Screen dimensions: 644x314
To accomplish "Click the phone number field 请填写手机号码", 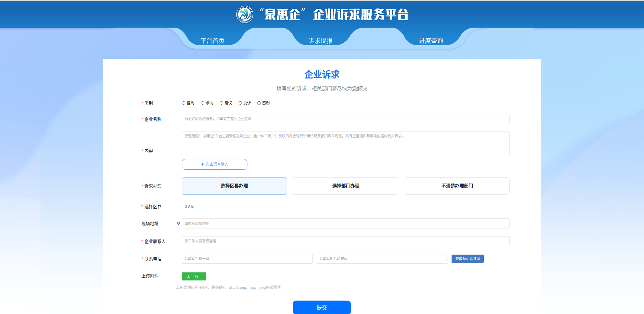I will 247,259.
